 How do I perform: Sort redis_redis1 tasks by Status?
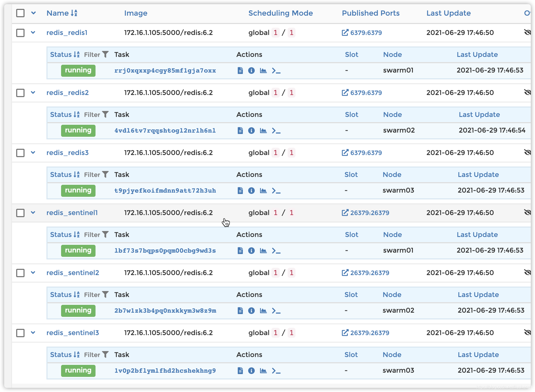pos(65,55)
